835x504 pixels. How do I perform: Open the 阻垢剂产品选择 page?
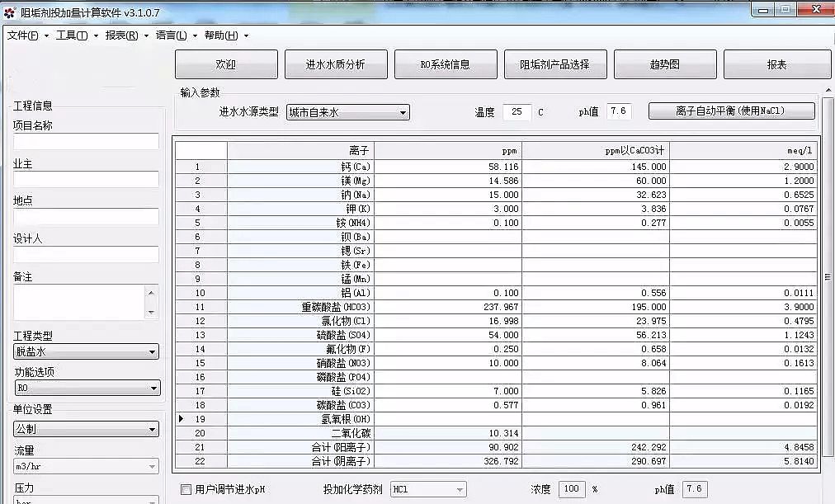[x=556, y=64]
